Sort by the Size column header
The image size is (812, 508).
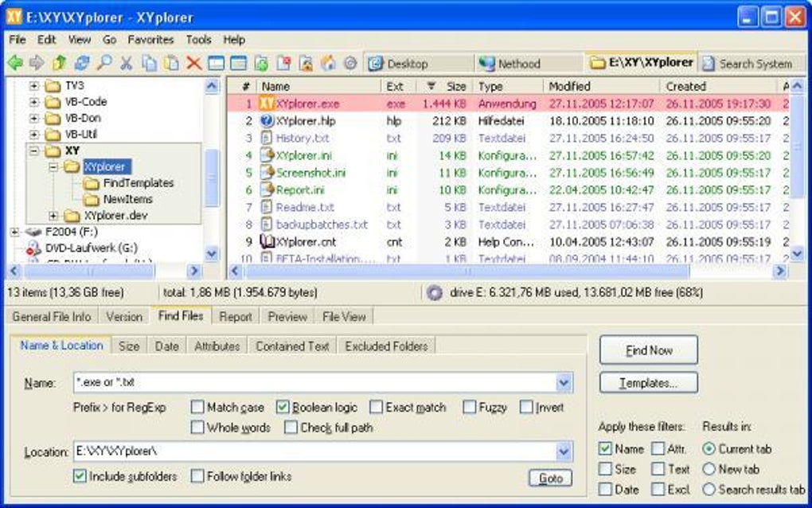445,87
